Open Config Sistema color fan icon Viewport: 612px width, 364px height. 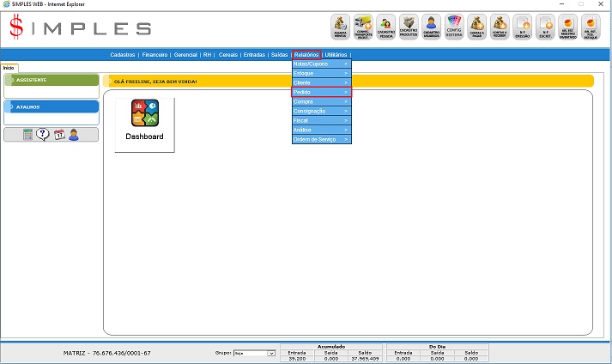[x=455, y=27]
